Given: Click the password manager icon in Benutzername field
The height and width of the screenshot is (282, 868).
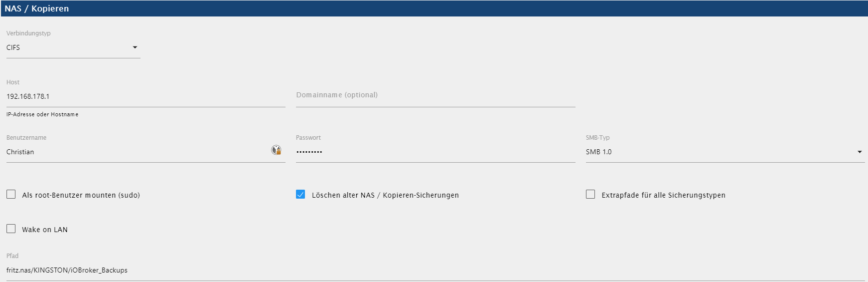Looking at the screenshot, I should (x=276, y=150).
